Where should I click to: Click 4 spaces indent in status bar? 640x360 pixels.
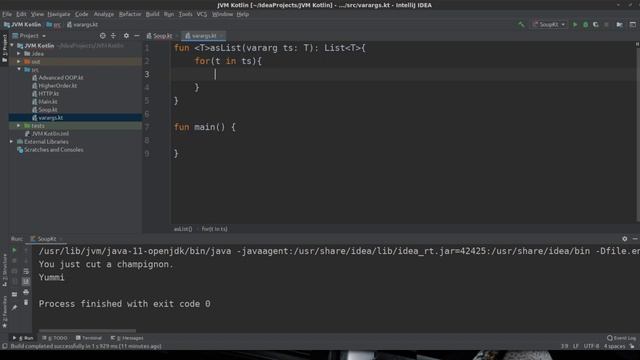pyautogui.click(x=614, y=346)
